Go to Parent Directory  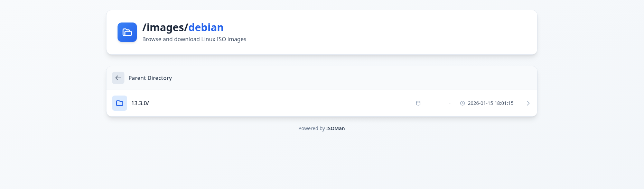click(150, 78)
